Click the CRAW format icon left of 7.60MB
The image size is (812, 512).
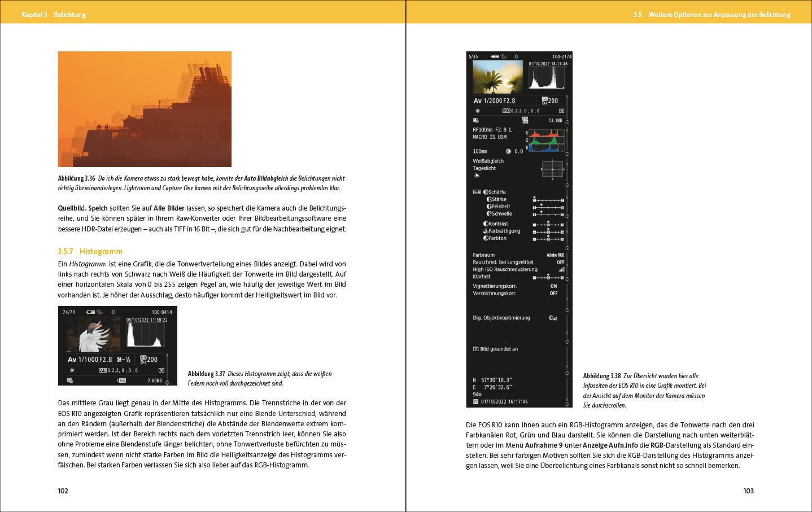click(121, 380)
